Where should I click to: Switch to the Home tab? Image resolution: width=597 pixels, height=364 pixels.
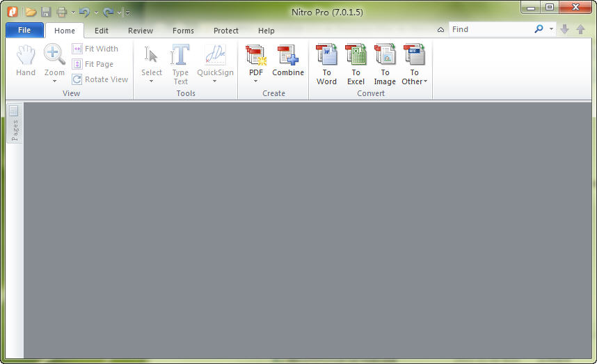[x=64, y=31]
